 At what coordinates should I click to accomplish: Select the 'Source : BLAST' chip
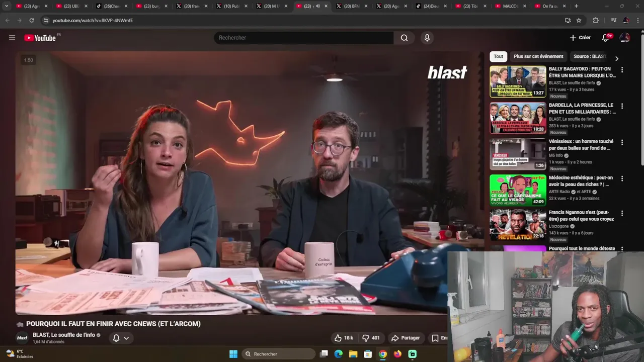point(590,56)
